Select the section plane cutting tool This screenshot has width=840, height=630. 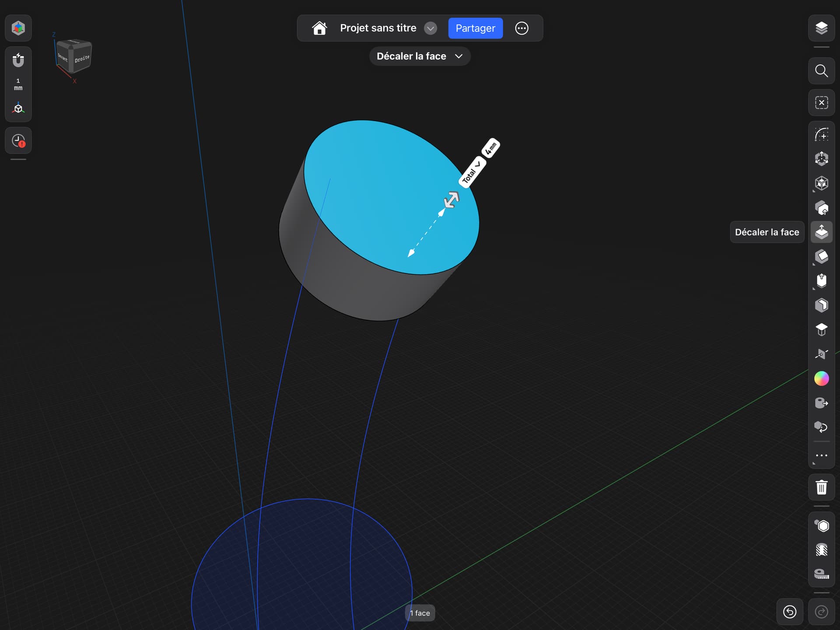(821, 354)
